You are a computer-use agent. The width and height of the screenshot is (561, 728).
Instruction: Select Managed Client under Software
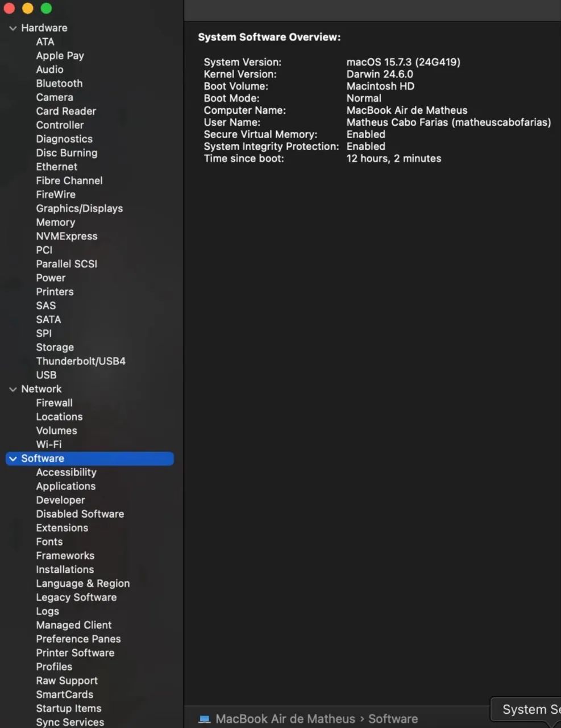(x=74, y=625)
